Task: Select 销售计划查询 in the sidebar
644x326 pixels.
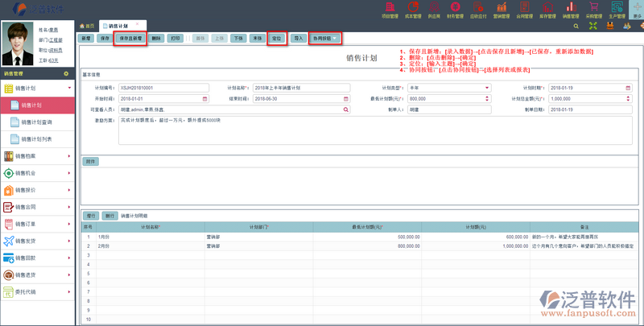Action: pyautogui.click(x=36, y=122)
